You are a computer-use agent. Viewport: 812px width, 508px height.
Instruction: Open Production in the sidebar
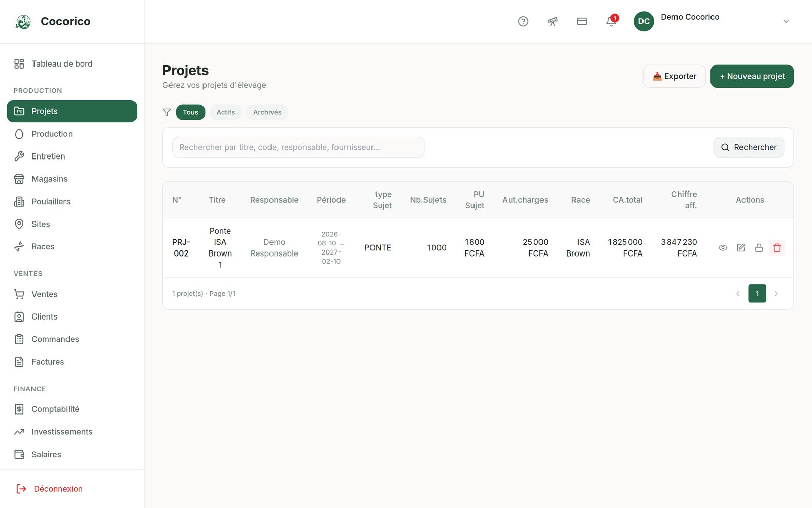click(x=72, y=134)
